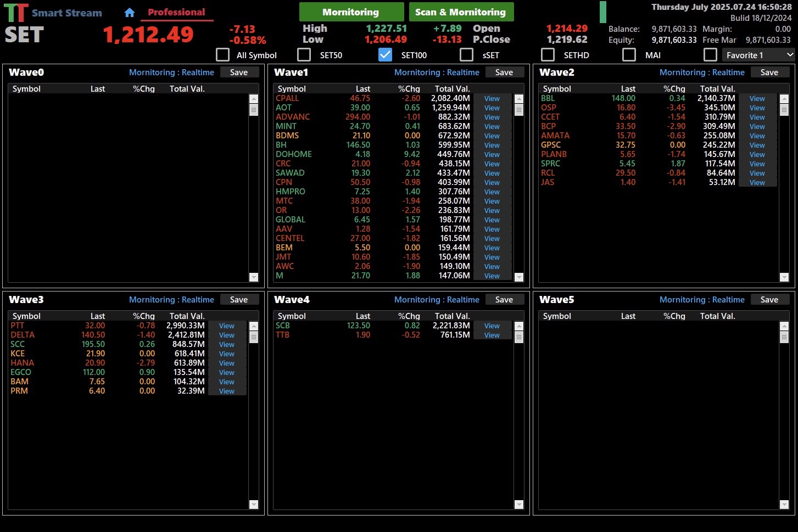
Task: Click View for PRM in Wave3
Action: [227, 391]
